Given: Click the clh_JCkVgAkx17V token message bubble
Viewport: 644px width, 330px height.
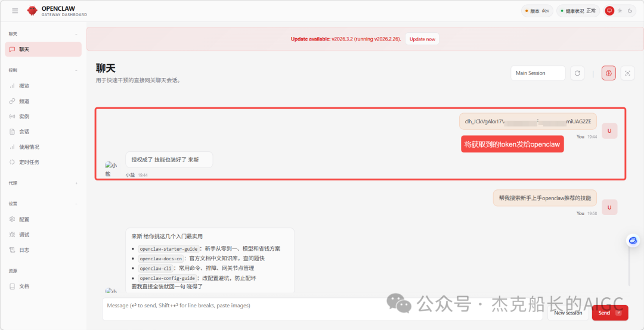Looking at the screenshot, I should tap(528, 121).
